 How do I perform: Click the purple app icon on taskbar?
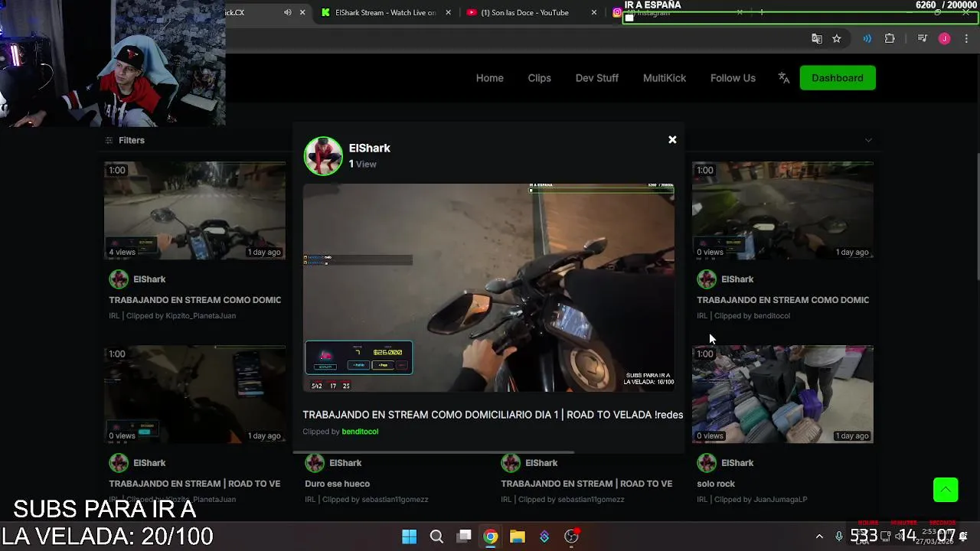(544, 536)
